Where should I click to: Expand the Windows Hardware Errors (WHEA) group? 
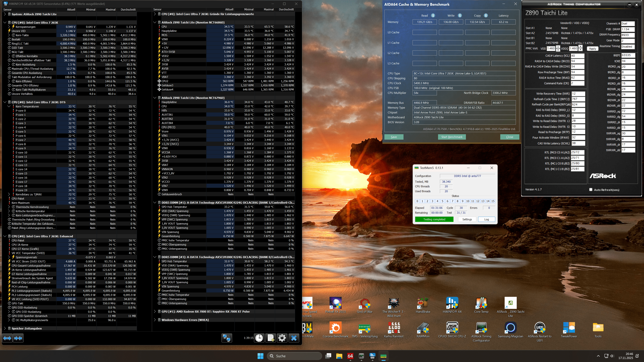[155, 320]
